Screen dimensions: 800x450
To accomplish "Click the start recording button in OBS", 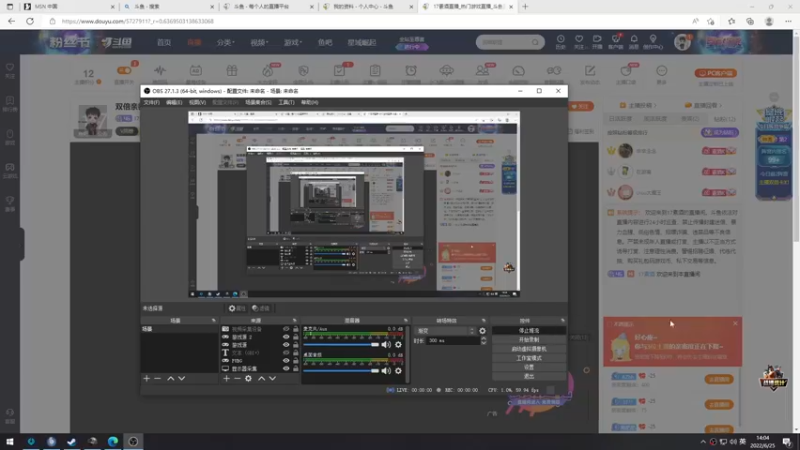I will point(529,340).
